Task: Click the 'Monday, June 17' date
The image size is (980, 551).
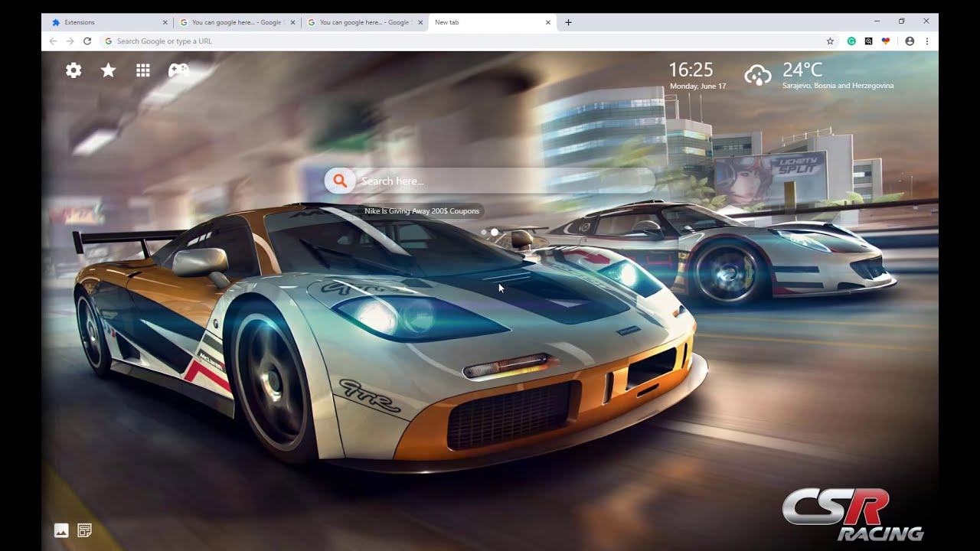Action: [697, 86]
